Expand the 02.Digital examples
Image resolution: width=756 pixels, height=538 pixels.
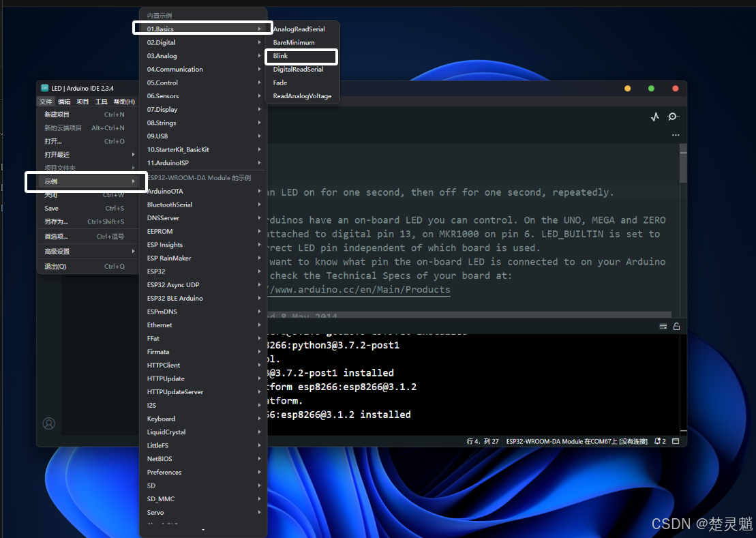point(203,42)
